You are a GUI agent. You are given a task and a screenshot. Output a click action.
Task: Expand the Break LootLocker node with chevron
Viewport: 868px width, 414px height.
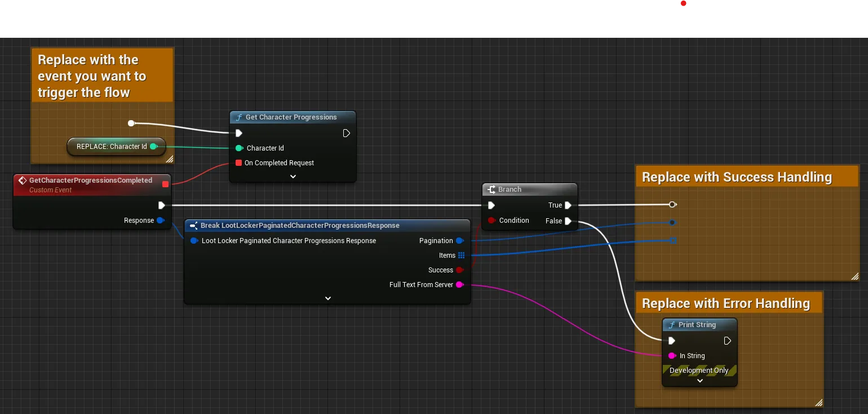(328, 298)
